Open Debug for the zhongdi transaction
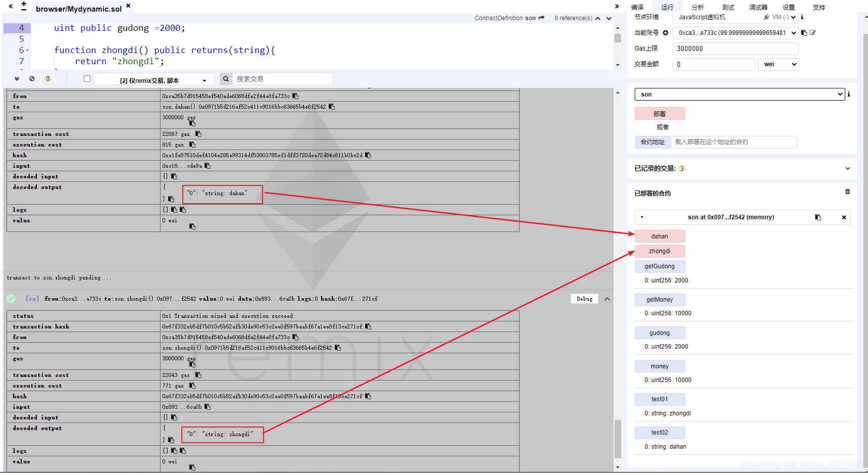Viewport: 868px width, 473px height. (585, 299)
